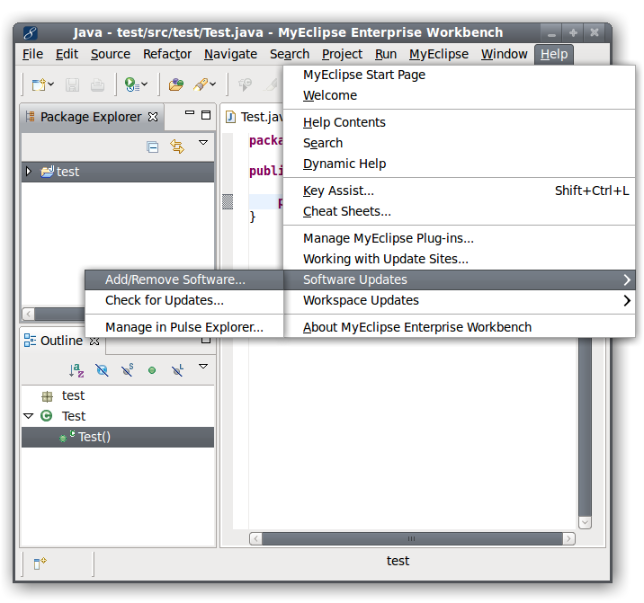
Task: Collapse the Test class node in Outline
Action: [28, 416]
